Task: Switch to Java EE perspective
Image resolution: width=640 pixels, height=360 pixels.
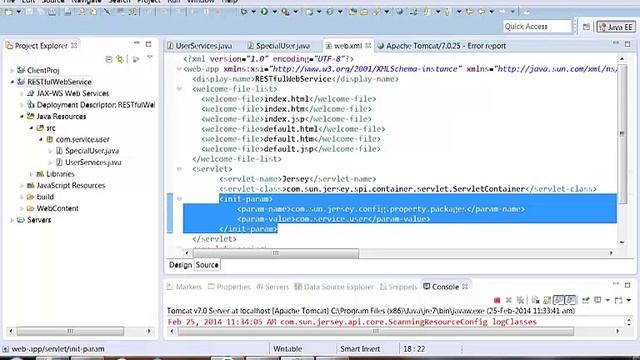Action: click(x=616, y=27)
